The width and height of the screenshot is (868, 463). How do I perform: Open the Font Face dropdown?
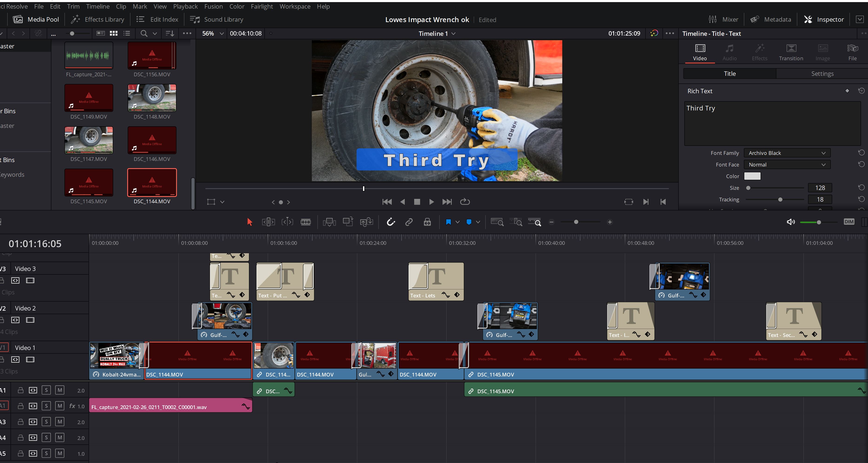[787, 164]
